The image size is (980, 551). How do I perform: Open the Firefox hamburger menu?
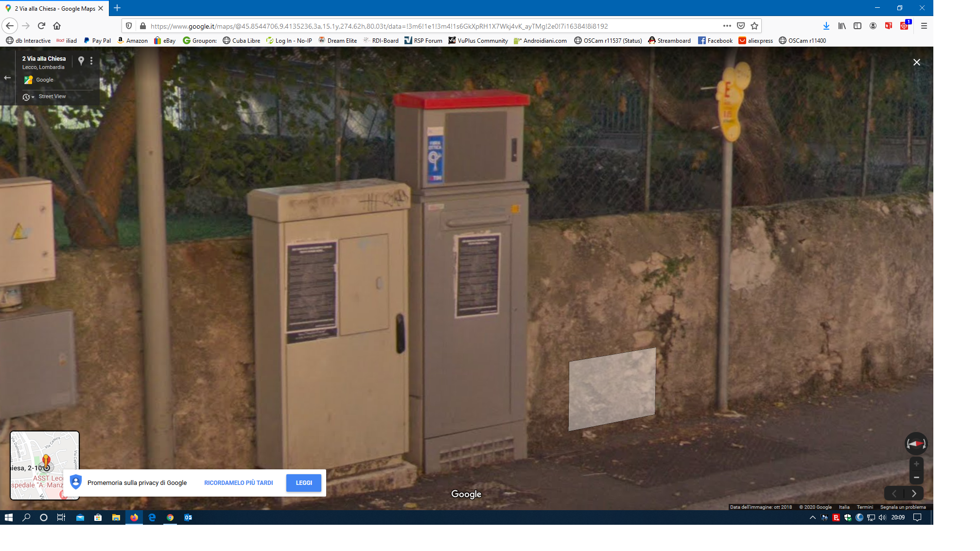click(x=924, y=26)
